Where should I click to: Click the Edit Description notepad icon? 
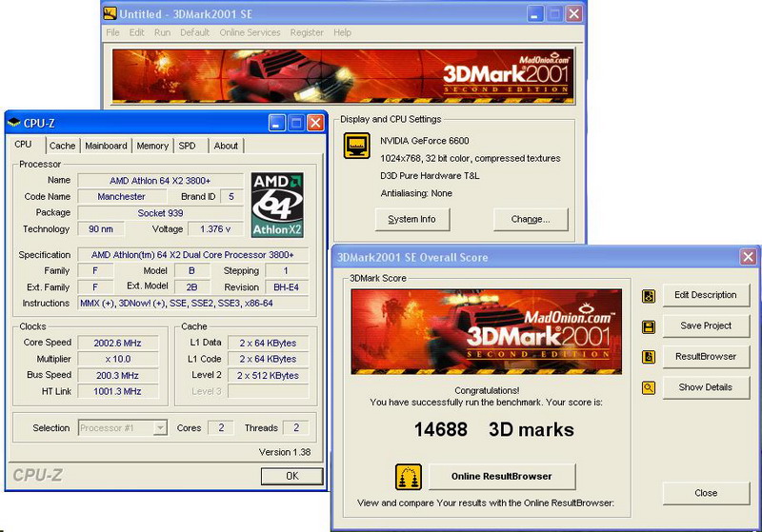coord(649,296)
